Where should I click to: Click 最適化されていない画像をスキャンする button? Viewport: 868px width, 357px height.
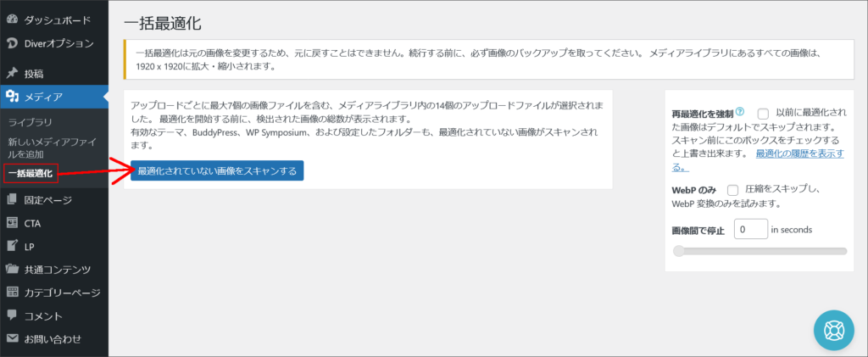coord(217,171)
